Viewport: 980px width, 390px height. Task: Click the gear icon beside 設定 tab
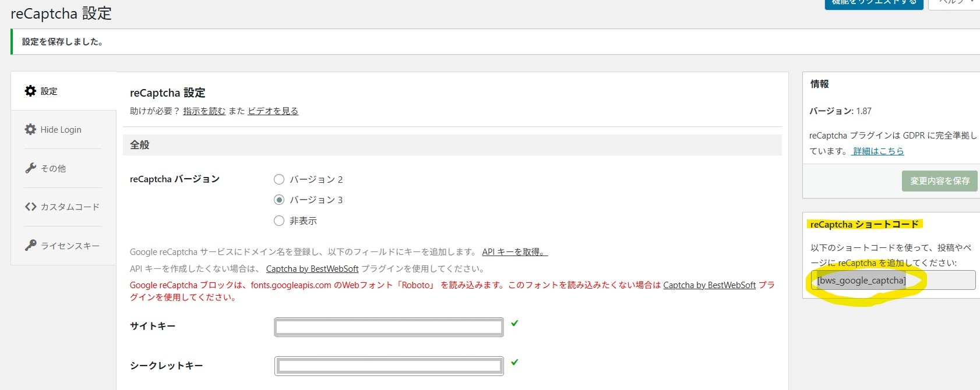[30, 91]
